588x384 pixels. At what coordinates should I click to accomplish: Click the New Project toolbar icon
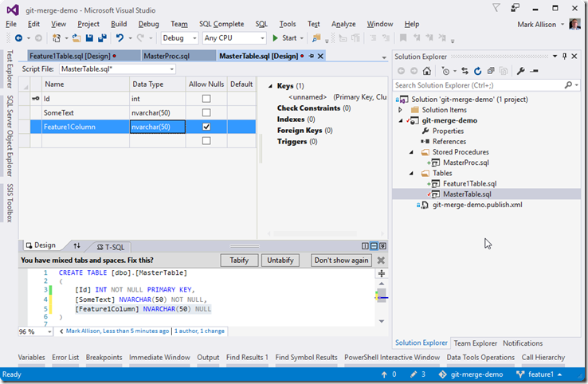(x=57, y=38)
